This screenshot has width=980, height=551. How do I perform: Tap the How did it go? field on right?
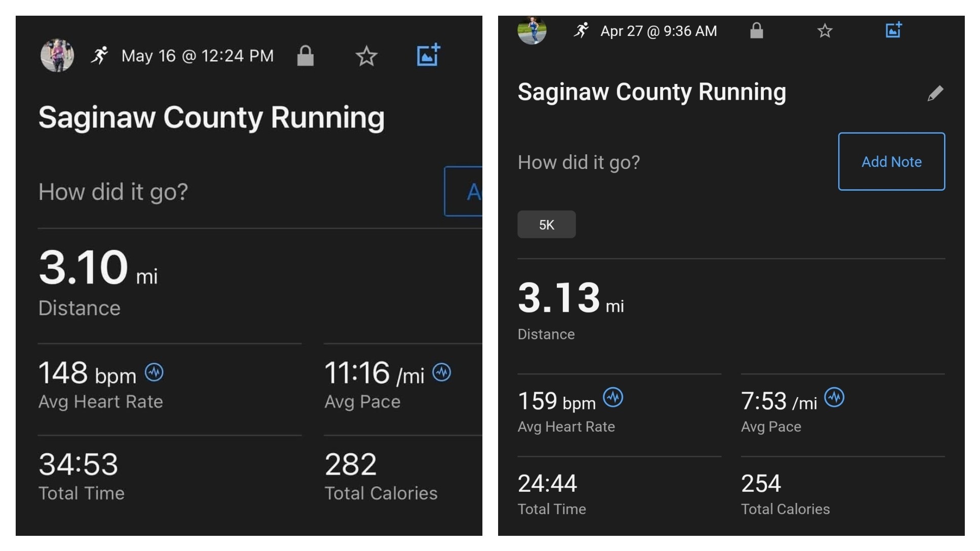[579, 162]
